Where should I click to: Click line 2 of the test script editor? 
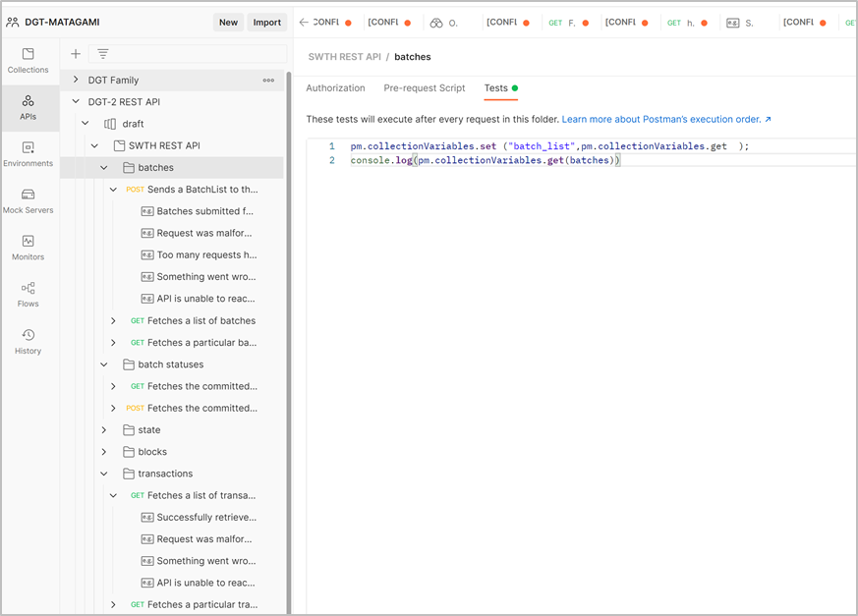click(601, 160)
